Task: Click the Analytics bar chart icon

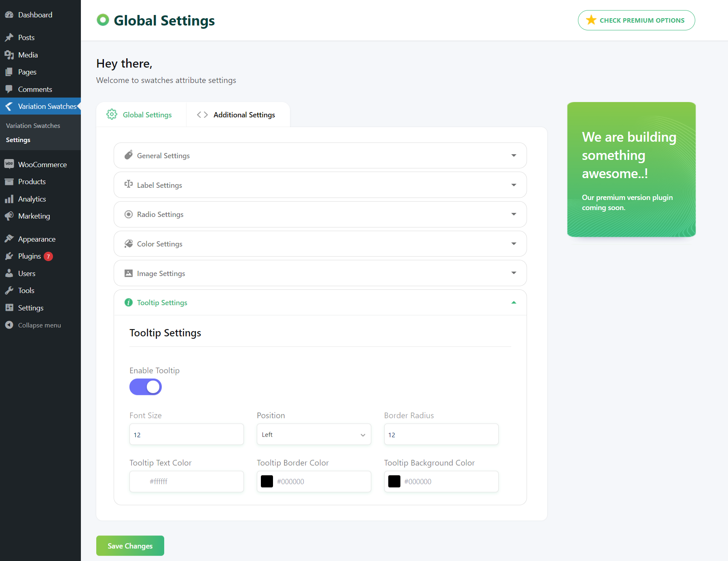Action: (9, 199)
